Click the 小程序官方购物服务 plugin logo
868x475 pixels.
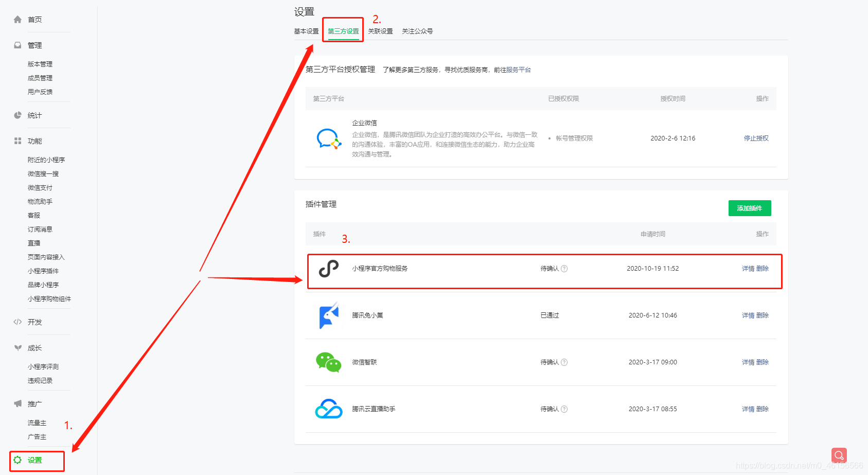click(x=329, y=269)
